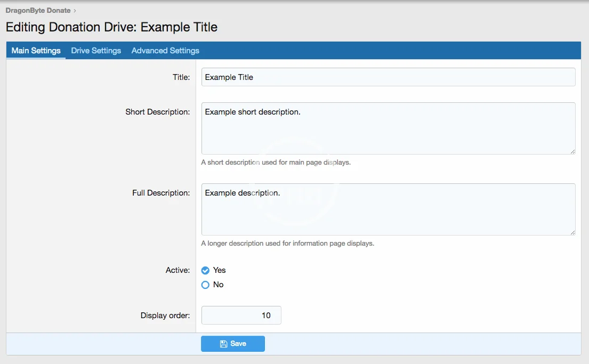Select the Yes radio button for Active
Viewport: 589px width, 364px height.
(205, 271)
